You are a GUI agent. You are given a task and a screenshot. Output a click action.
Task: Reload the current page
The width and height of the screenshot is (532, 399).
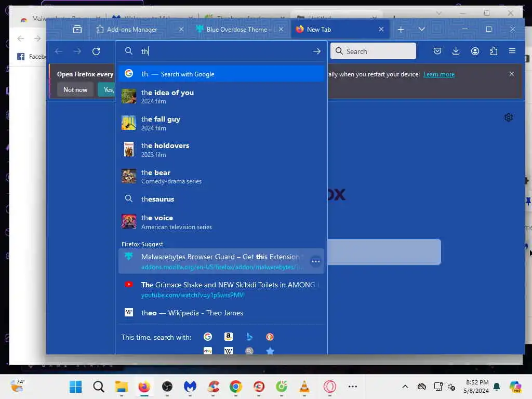pos(96,51)
